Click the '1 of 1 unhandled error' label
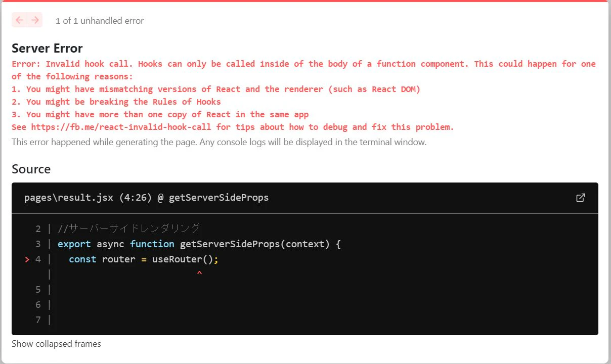611x364 pixels. tap(100, 21)
